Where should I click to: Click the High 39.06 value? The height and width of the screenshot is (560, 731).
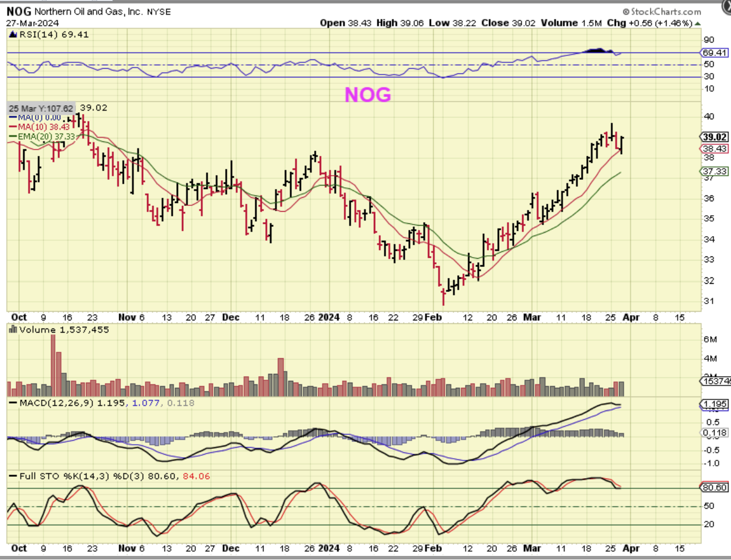click(x=401, y=23)
